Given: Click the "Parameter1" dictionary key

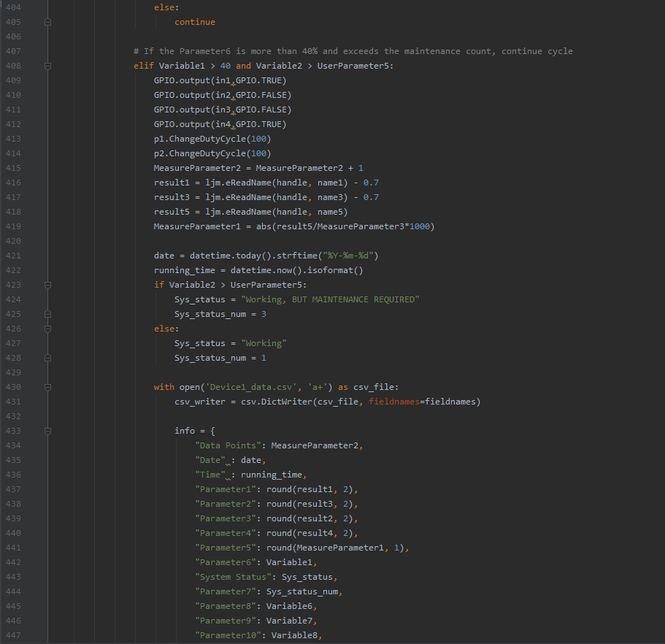Looking at the screenshot, I should [x=226, y=489].
